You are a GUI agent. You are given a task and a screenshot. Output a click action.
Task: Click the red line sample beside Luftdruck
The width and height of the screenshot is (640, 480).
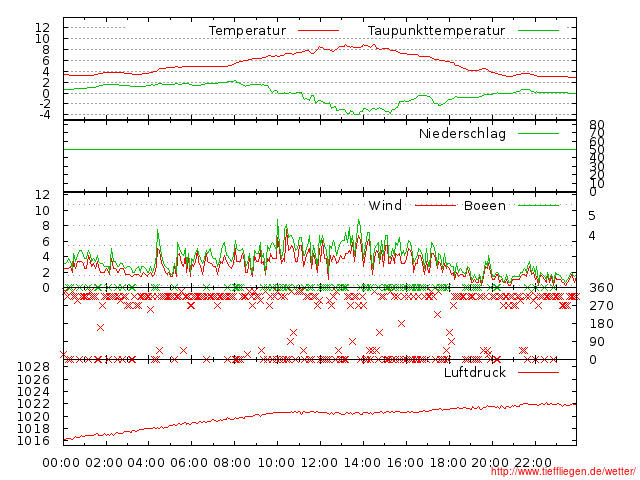538,372
